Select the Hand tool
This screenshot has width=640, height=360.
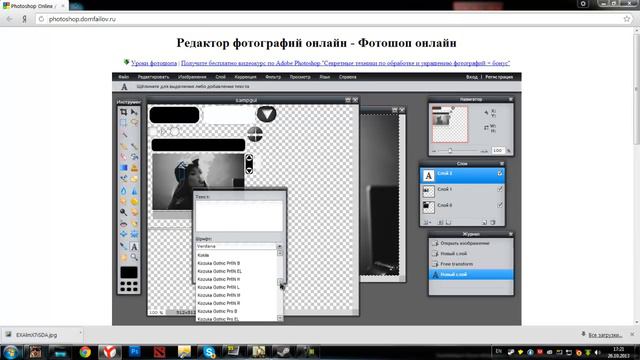click(x=123, y=257)
